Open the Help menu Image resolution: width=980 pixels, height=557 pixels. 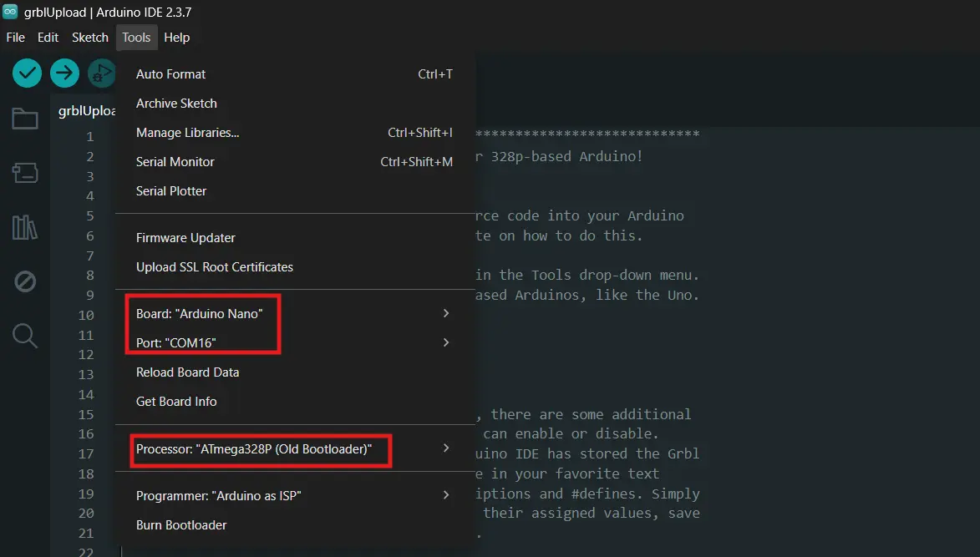(177, 37)
